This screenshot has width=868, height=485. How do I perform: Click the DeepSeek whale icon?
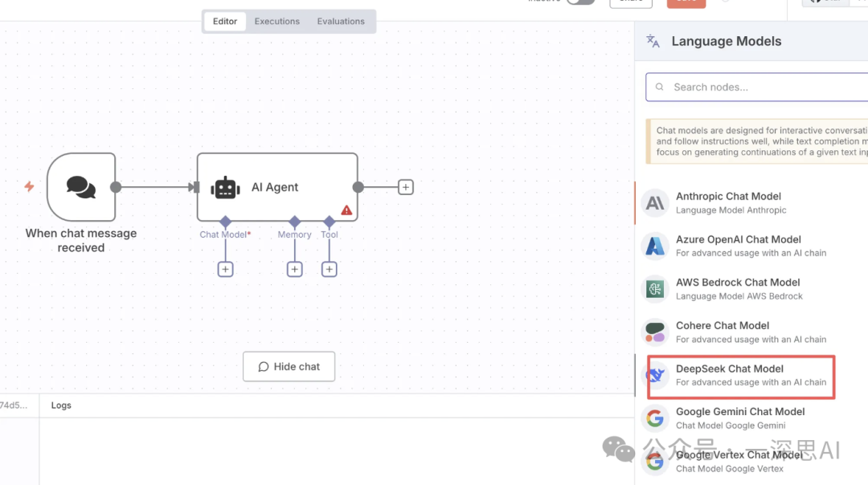657,375
